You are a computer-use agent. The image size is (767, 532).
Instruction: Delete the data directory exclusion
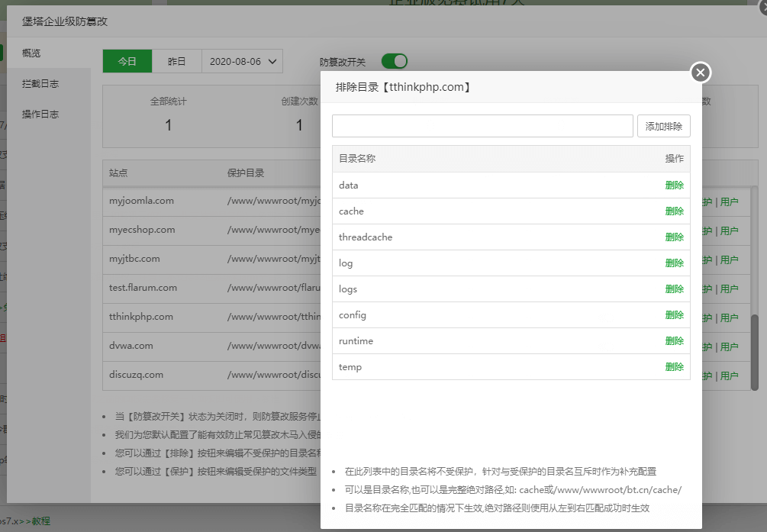pos(674,185)
